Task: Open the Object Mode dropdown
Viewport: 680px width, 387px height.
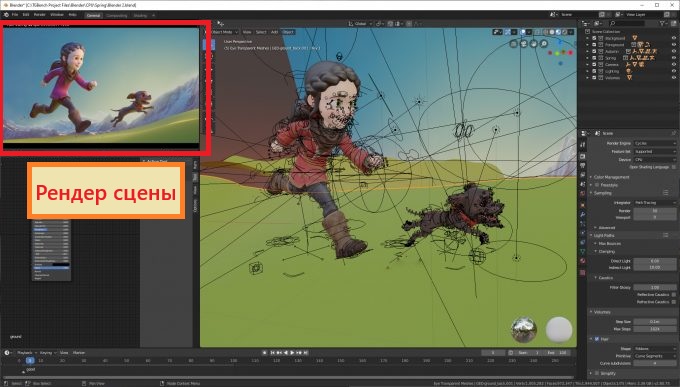Action: pos(225,32)
